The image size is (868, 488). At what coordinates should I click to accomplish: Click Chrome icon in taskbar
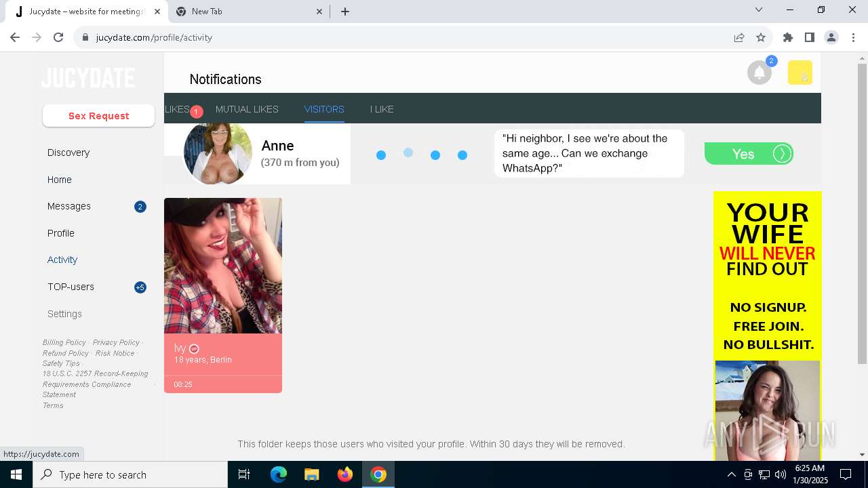click(x=378, y=474)
